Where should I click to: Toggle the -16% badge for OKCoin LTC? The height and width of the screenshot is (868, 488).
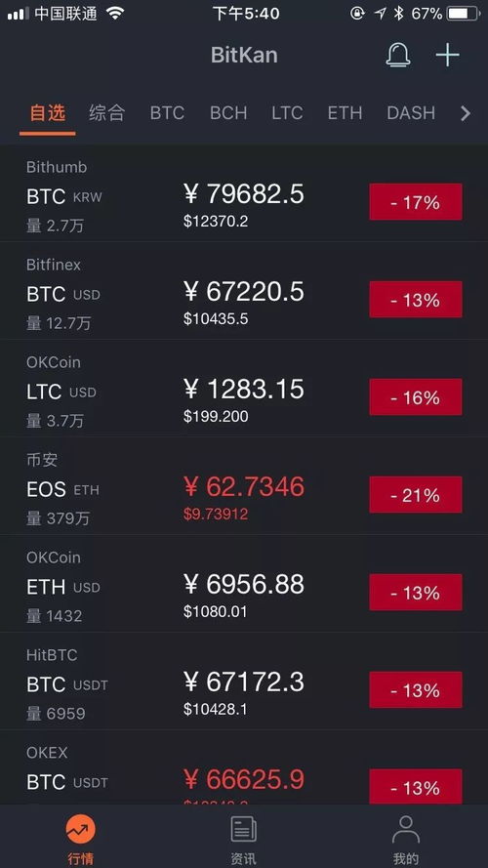coord(416,397)
